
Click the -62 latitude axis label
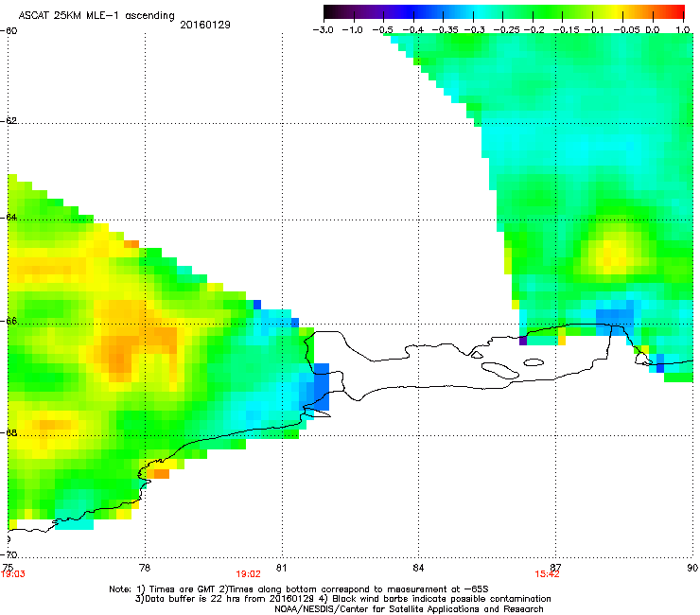tap(9, 120)
